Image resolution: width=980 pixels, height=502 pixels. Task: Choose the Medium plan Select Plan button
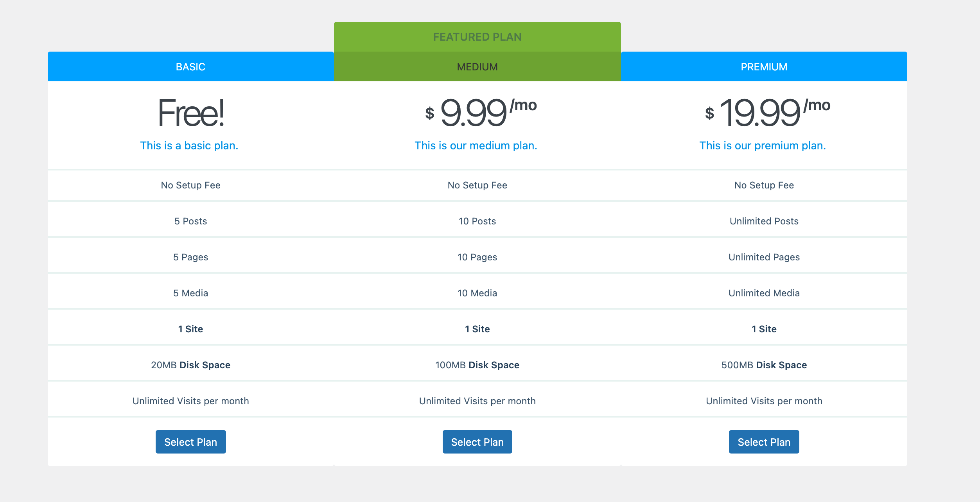tap(477, 442)
